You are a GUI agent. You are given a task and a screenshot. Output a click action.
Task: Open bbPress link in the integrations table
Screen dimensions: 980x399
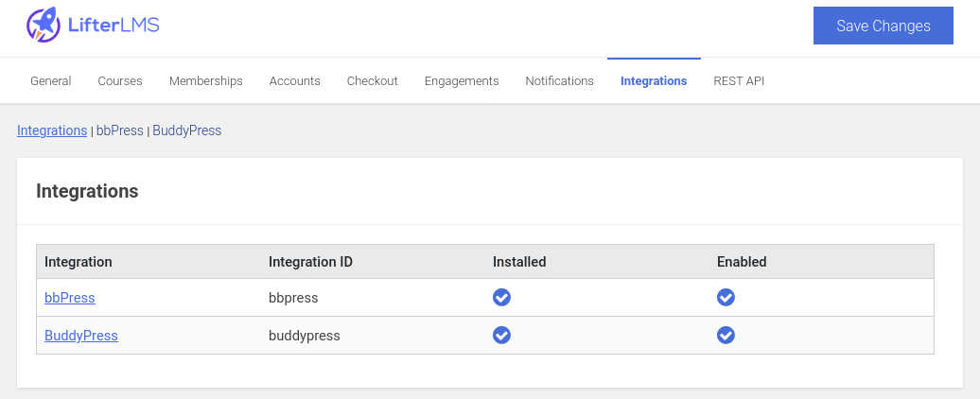pyautogui.click(x=70, y=298)
